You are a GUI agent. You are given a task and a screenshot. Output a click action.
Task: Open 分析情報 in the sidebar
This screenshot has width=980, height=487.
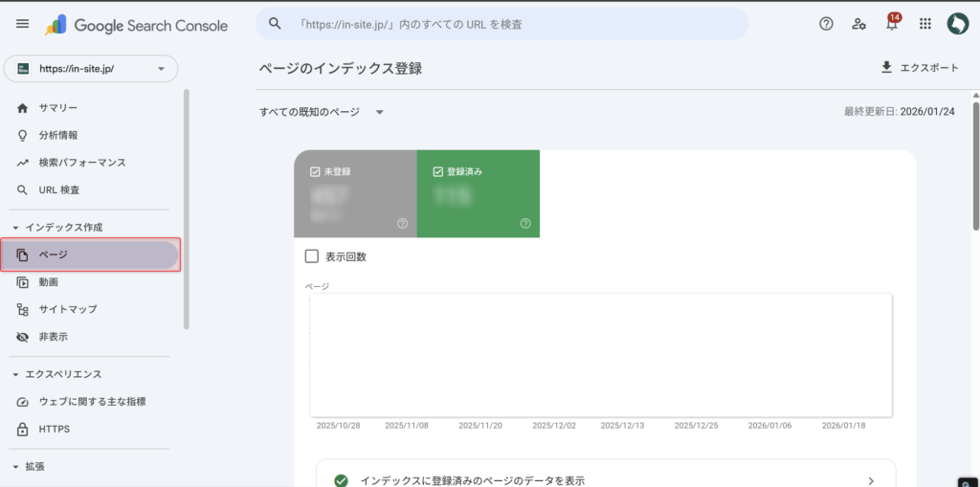[58, 135]
